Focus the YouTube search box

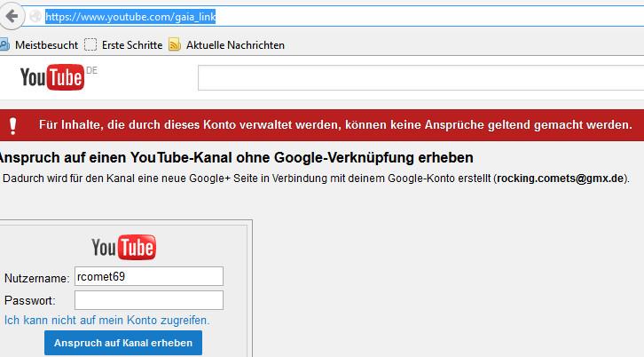point(420,77)
